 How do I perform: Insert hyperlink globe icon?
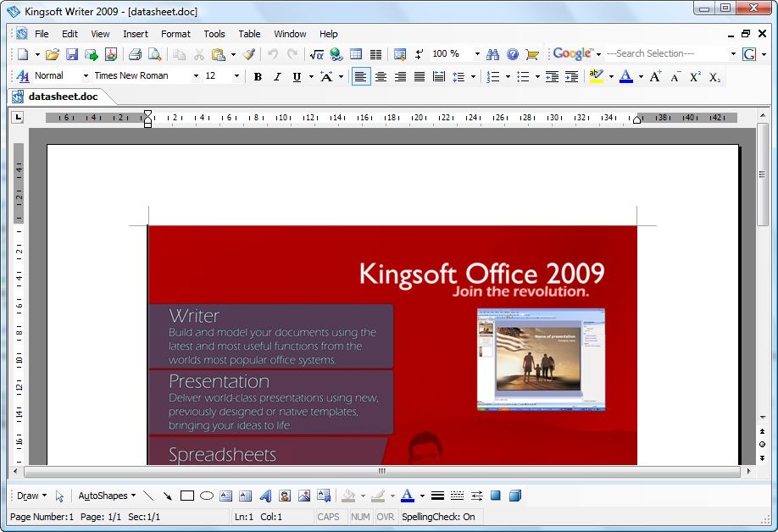336,54
